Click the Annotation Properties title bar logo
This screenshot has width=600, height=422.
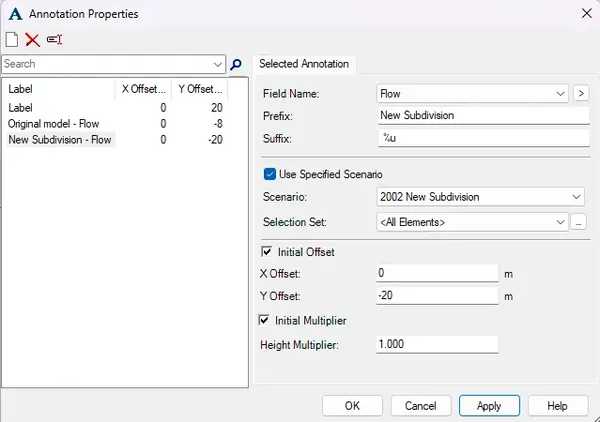click(15, 14)
